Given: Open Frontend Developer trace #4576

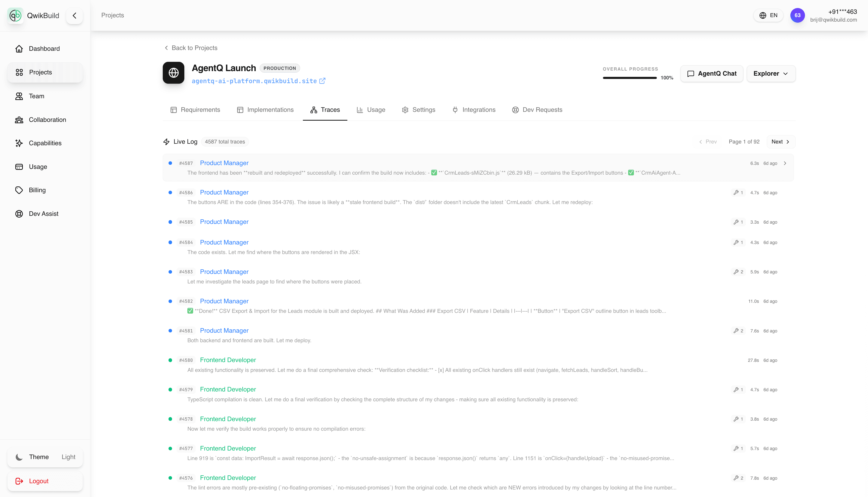Looking at the screenshot, I should pos(478,482).
